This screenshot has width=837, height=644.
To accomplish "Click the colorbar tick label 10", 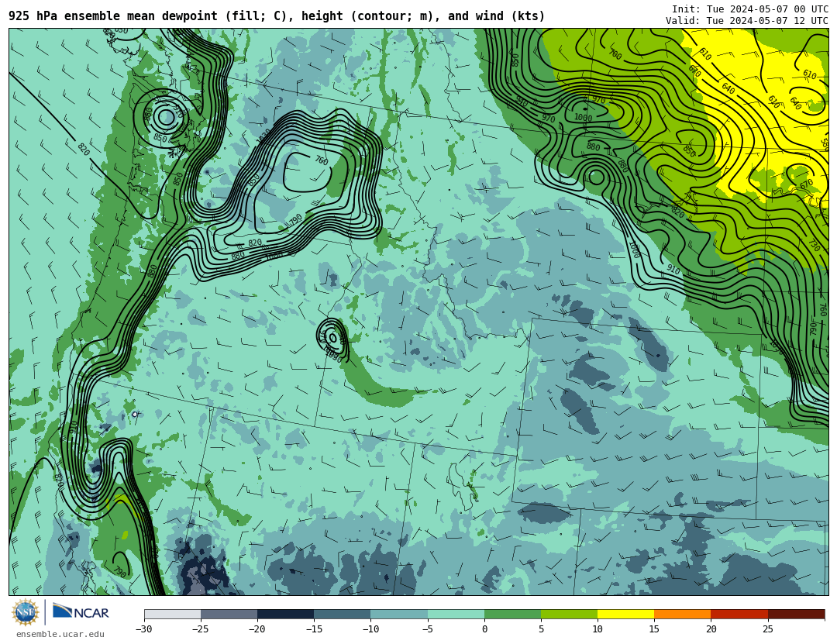I will (x=598, y=629).
